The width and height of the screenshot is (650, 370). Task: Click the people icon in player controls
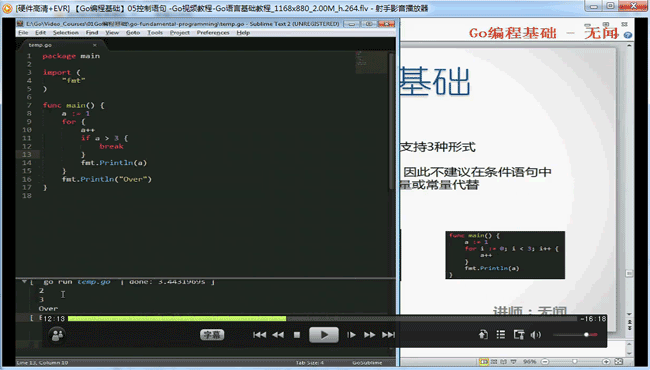tap(57, 335)
